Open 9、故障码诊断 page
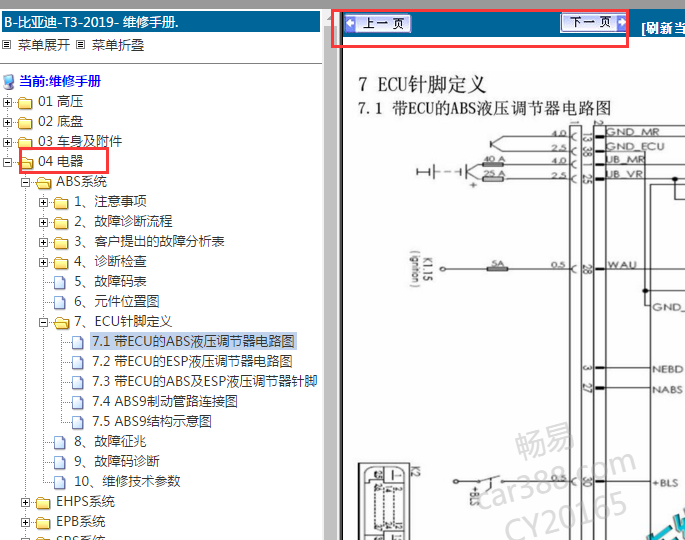Viewport: 685px width, 540px height. point(117,461)
